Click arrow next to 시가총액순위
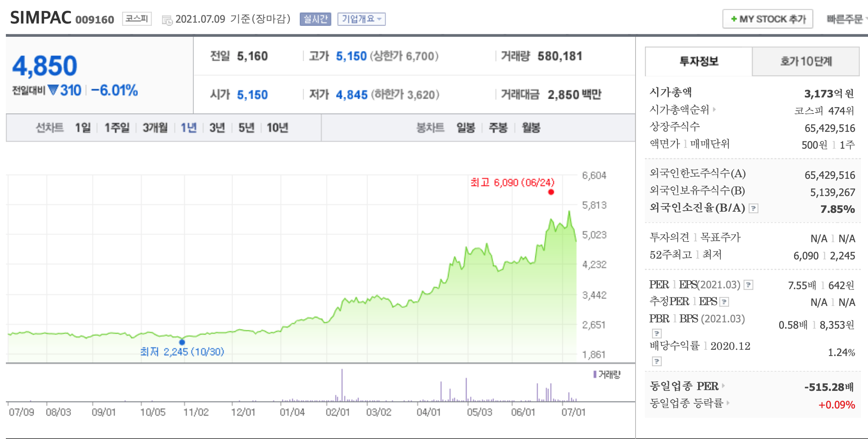The image size is (868, 439). point(714,109)
